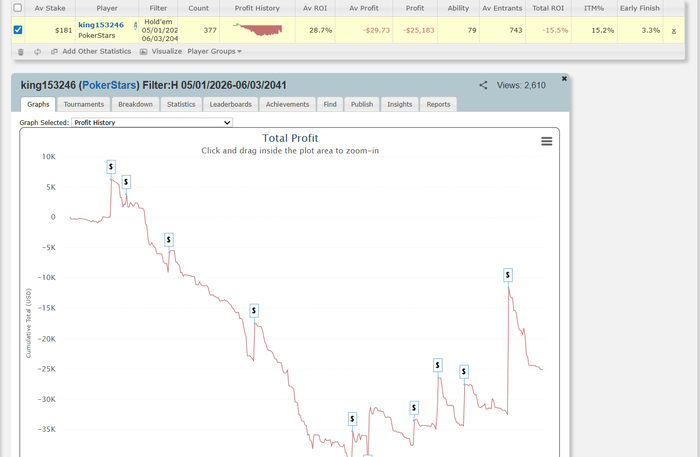Click the $ marker at the 10K peak
Screen dimensions: 700x457
111,167
